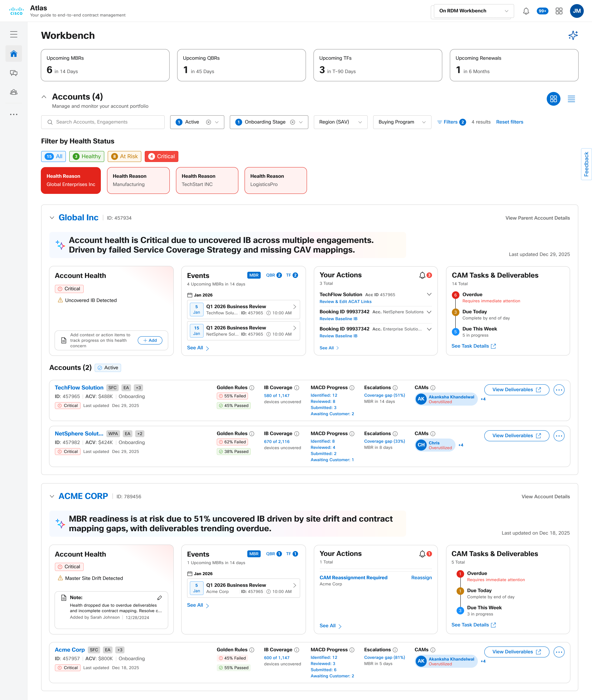Open the hamburger navigation menu
592x700 pixels.
click(x=14, y=34)
